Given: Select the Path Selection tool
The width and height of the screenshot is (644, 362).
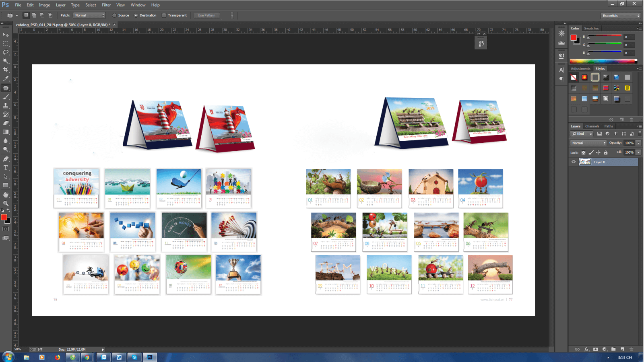Looking at the screenshot, I should 6,177.
